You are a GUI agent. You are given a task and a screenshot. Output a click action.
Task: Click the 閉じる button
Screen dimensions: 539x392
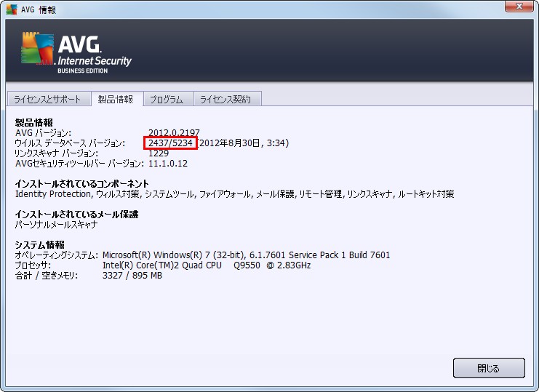point(489,368)
